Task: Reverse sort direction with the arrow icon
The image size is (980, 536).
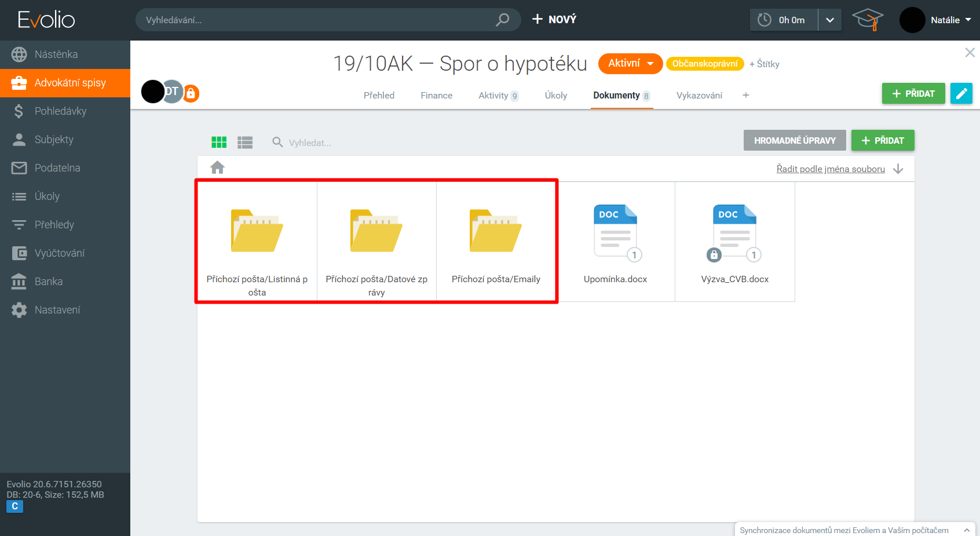Action: (x=898, y=169)
